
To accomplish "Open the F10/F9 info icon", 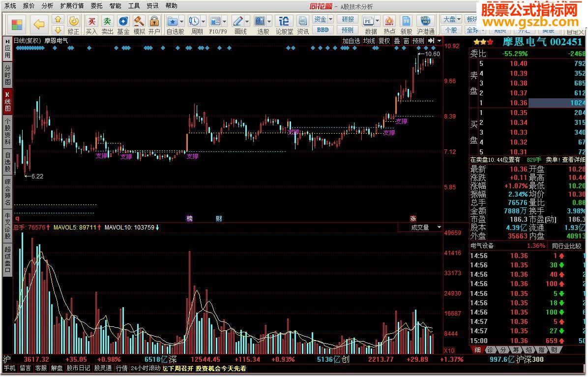I will 215,21.
